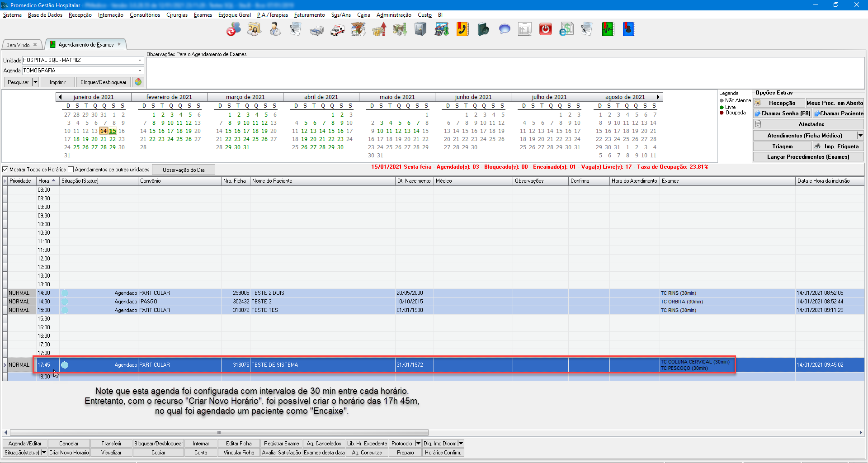Screen dimensions: 868x463
Task: Advance calendar with the right arrow
Action: point(658,97)
